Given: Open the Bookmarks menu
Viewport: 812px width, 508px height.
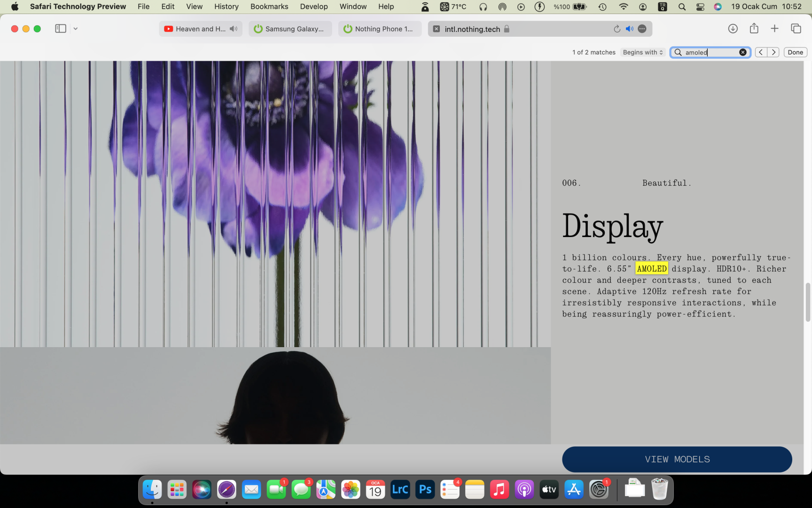Looking at the screenshot, I should coord(269,7).
